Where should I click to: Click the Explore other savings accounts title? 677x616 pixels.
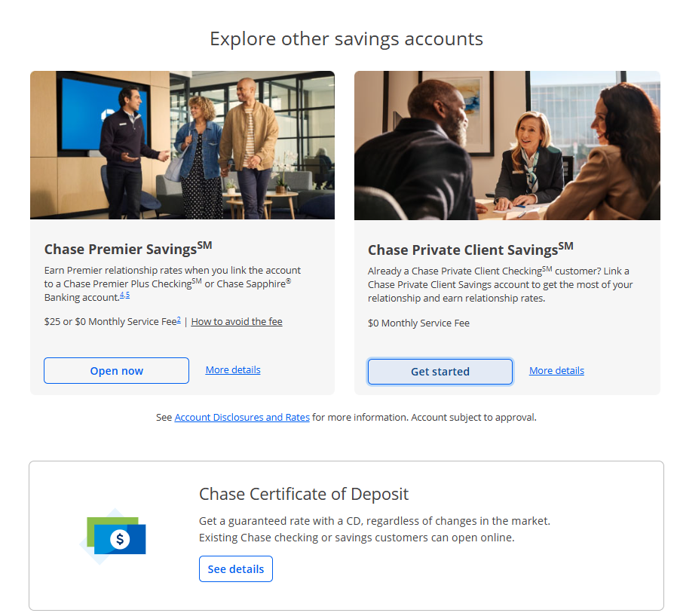pos(346,38)
